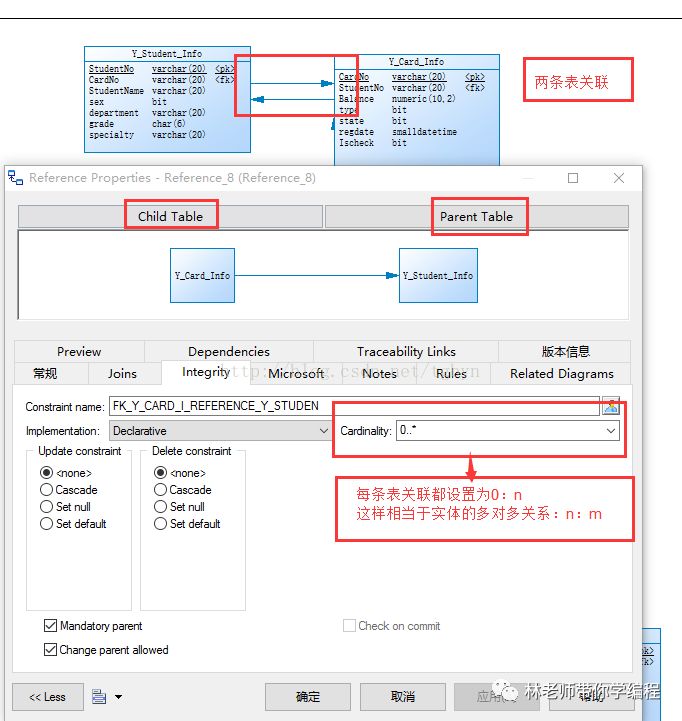
Task: Select Y_Student_Info table title in diagram
Action: 167,54
